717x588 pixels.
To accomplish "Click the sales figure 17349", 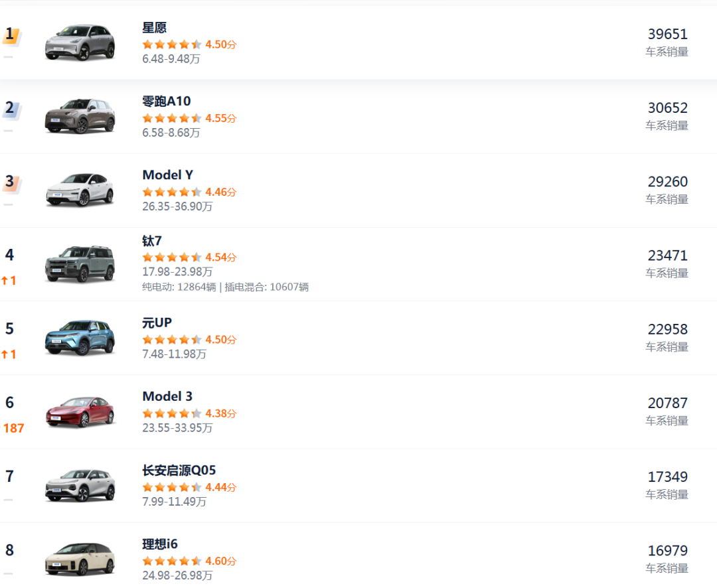I will [x=668, y=477].
